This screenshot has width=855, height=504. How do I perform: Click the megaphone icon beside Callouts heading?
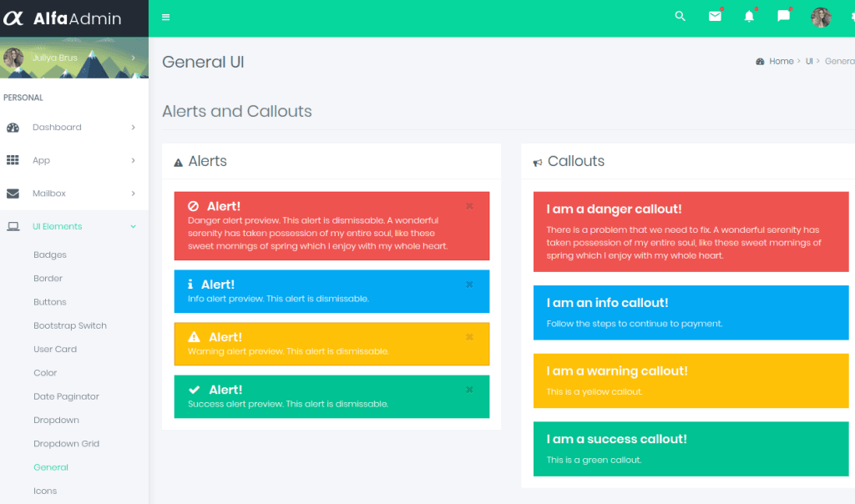pos(538,163)
